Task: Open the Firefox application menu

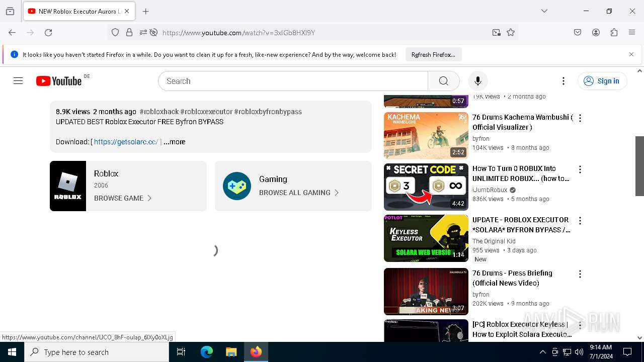Action: coord(632,32)
